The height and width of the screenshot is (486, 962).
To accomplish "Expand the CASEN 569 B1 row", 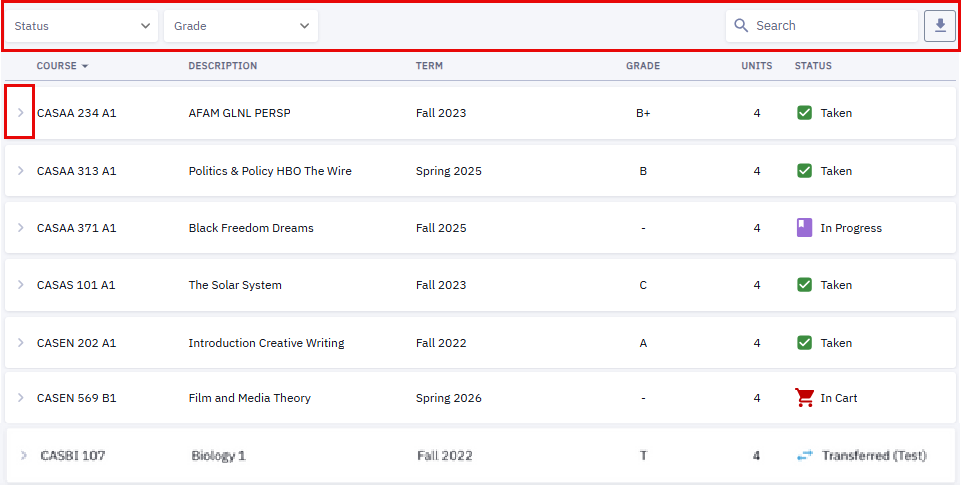I will (20, 398).
